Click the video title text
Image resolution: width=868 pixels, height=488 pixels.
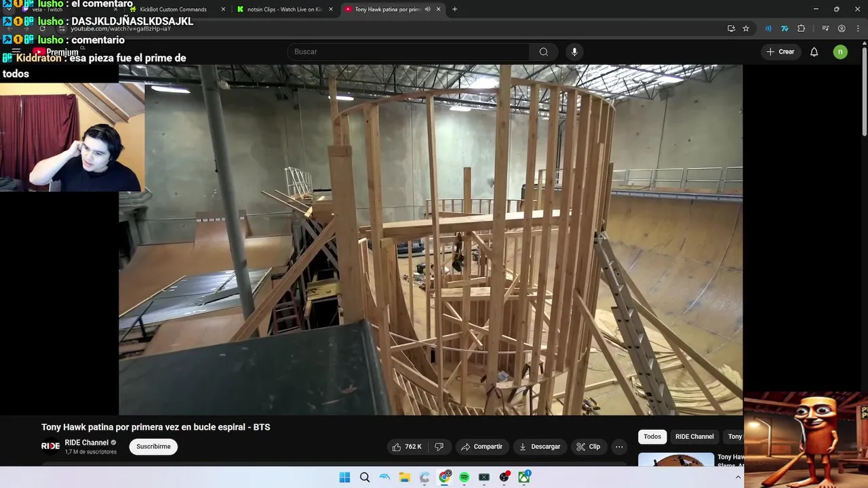click(x=156, y=427)
